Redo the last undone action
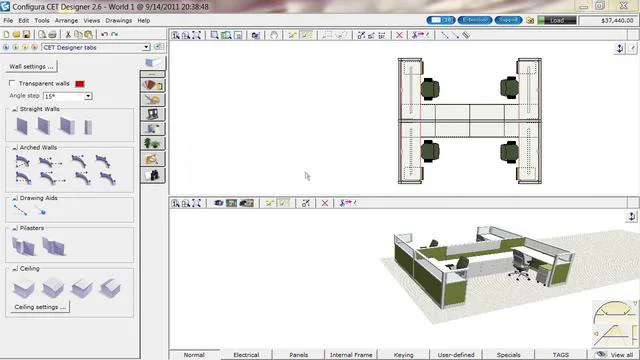Image resolution: width=640 pixels, height=360 pixels. [115, 35]
